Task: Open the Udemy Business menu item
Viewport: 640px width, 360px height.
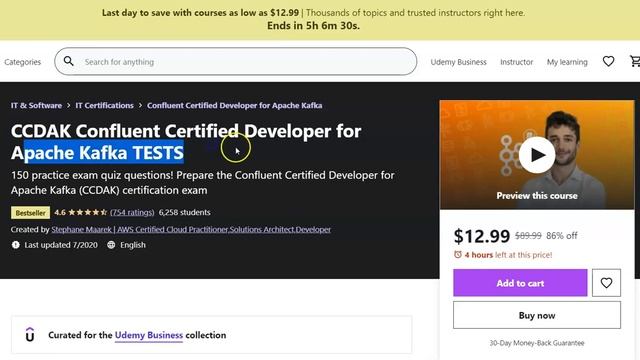Action: (458, 62)
